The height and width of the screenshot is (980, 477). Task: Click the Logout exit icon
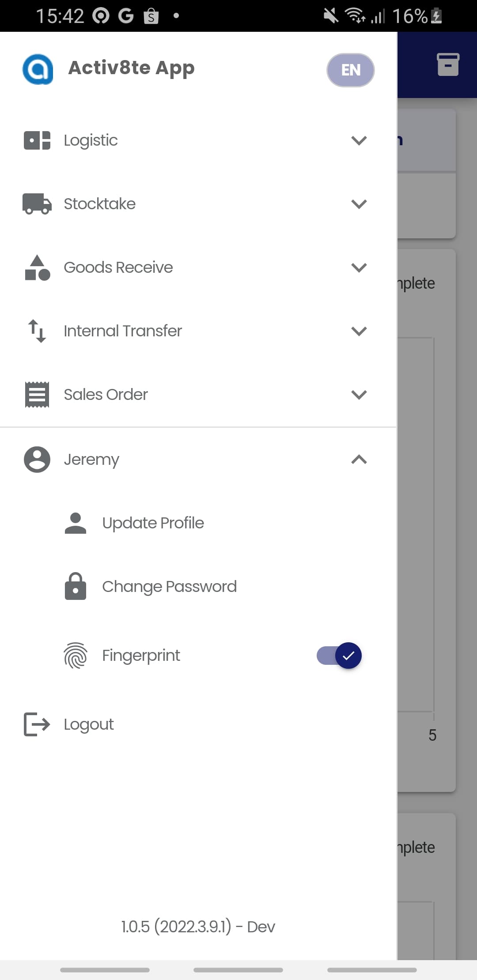(x=37, y=724)
